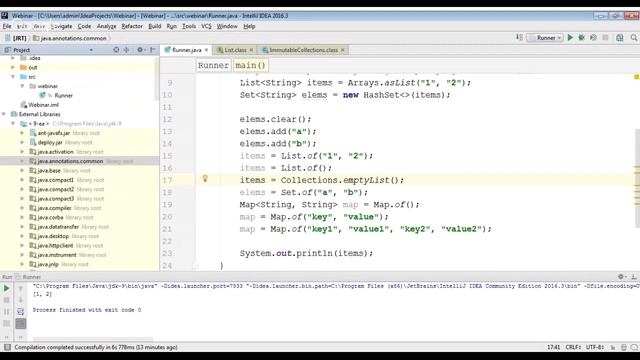This screenshot has height=360, width=640.
Task: Click the main() breadcrumb
Action: (250, 65)
